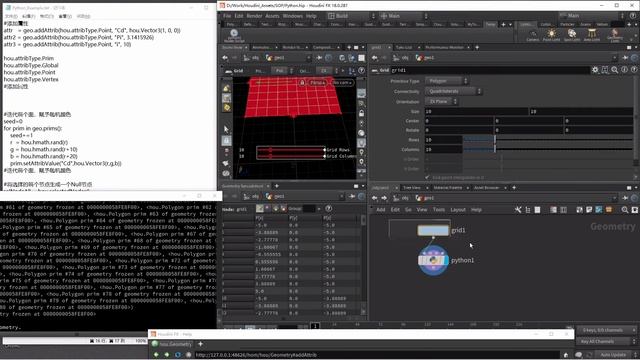The height and width of the screenshot is (360, 640).
Task: Open network editor Add menu
Action: (x=380, y=210)
